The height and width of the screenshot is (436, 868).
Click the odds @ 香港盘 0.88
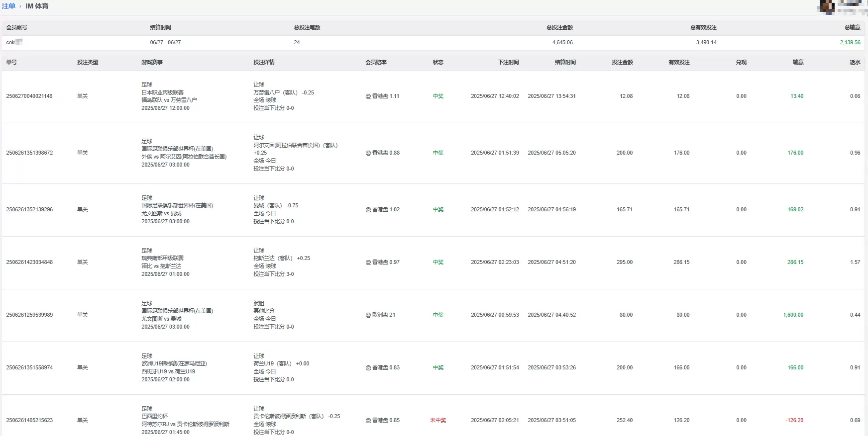[x=382, y=153]
